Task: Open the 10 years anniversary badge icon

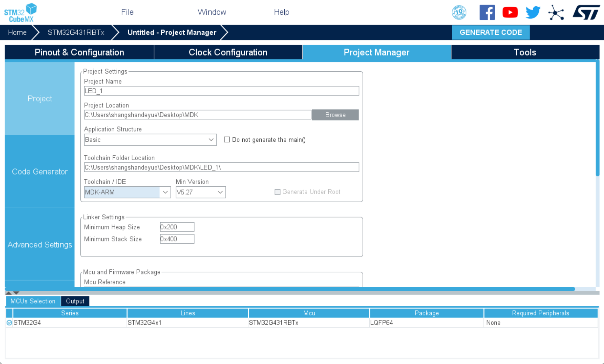Action: coord(459,12)
